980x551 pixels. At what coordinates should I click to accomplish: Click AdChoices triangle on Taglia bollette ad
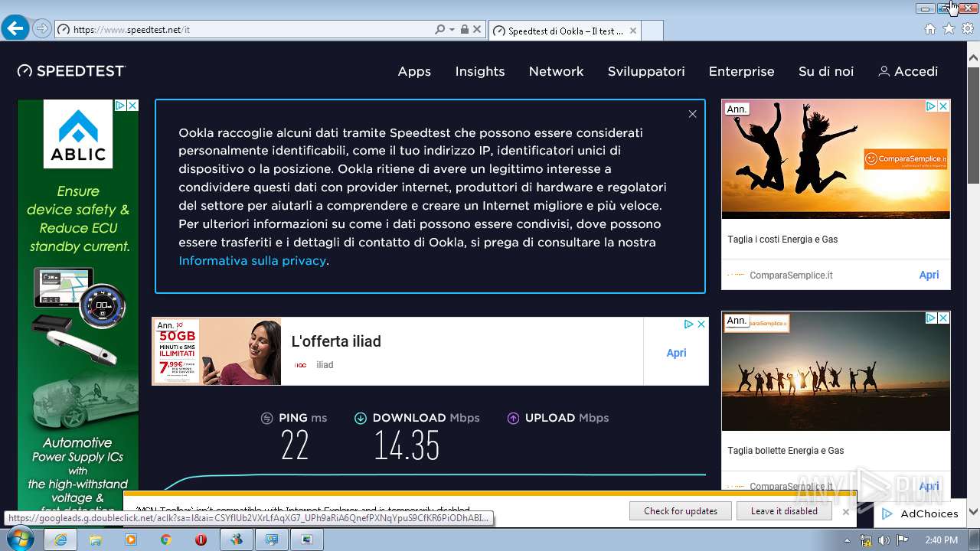(x=931, y=318)
